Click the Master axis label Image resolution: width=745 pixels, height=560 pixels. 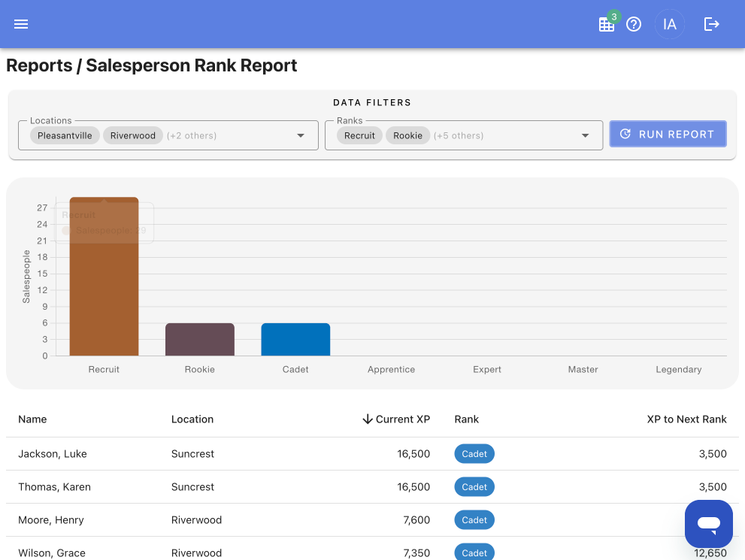[x=583, y=370]
